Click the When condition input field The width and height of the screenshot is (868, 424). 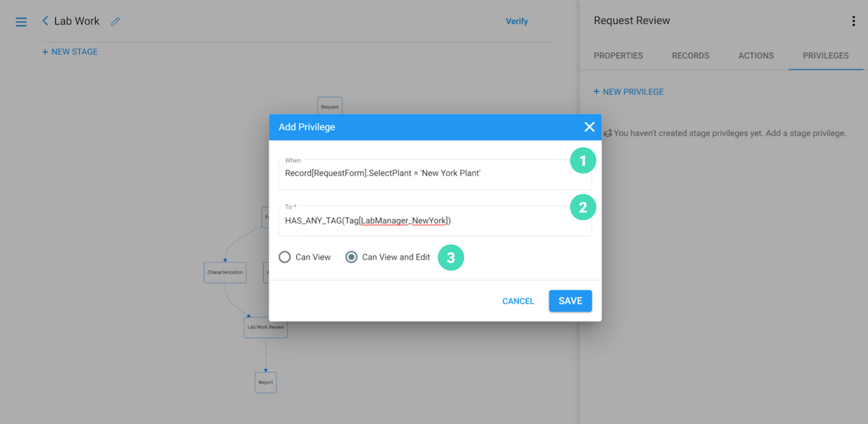click(x=435, y=174)
